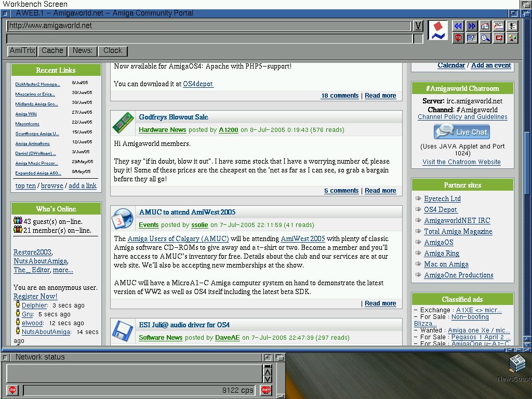Open the Home page via house icon
The image size is (532, 399).
point(485,26)
